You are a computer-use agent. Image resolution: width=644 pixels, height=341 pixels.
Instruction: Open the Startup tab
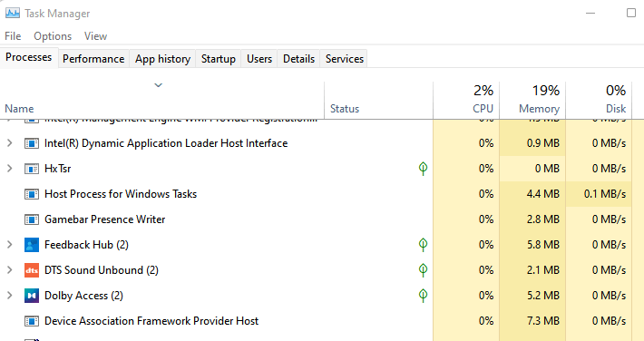click(219, 59)
